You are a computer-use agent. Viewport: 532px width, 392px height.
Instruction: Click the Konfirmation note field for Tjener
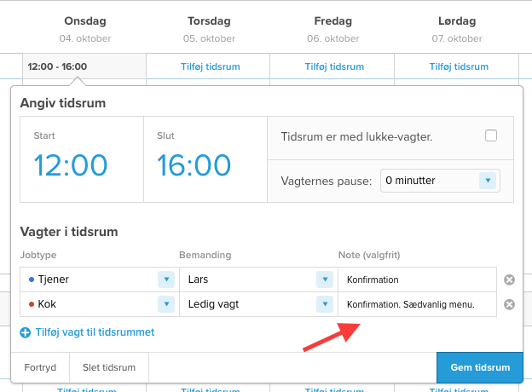pyautogui.click(x=416, y=280)
